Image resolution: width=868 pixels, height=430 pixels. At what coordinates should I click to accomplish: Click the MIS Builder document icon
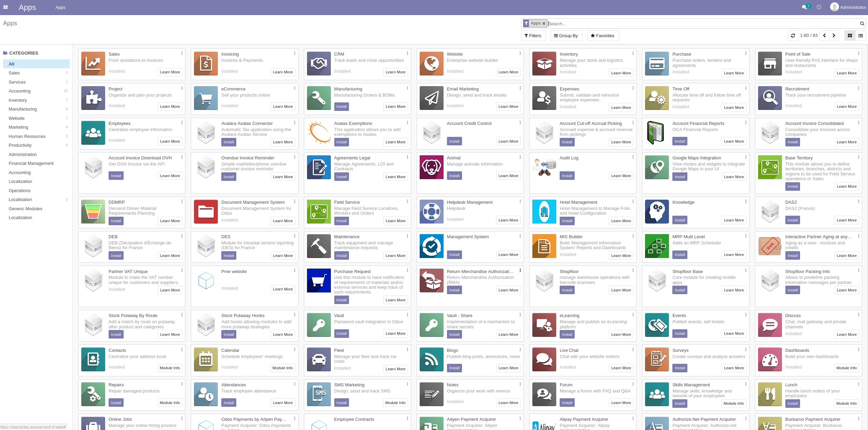[x=544, y=246]
